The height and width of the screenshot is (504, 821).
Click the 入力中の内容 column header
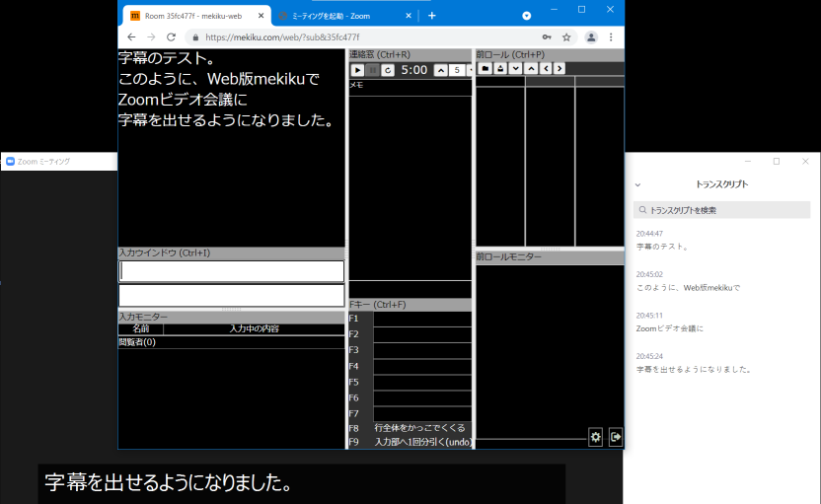(254, 328)
